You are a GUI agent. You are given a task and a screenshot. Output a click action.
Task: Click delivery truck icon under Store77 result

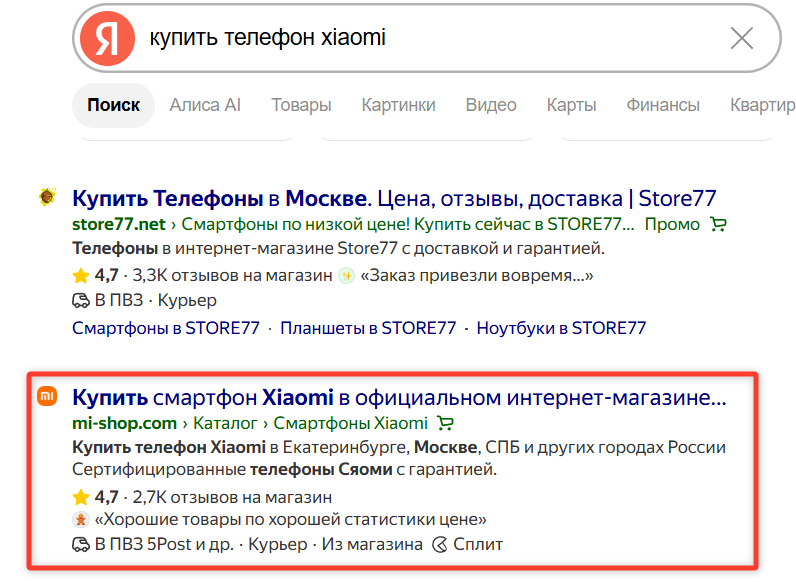pos(81,301)
